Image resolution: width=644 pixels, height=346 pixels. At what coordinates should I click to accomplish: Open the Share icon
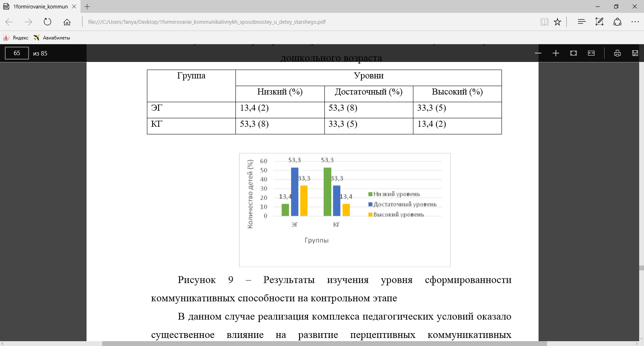[x=617, y=22]
